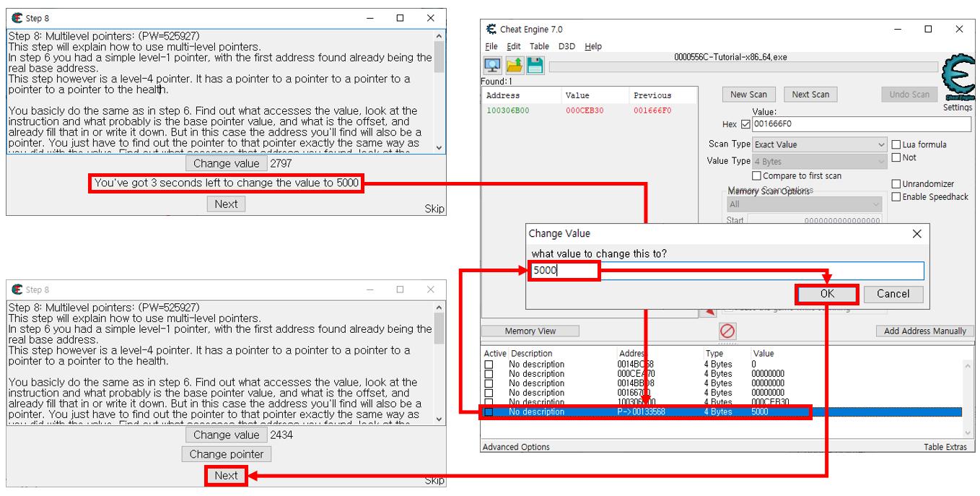Click the floppy disk save icon

click(x=535, y=66)
